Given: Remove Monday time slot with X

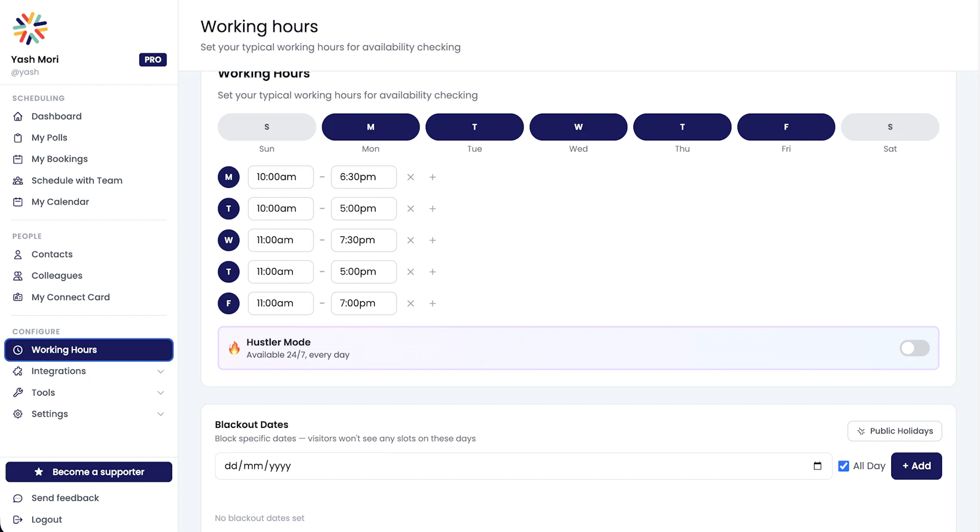Looking at the screenshot, I should coord(410,178).
